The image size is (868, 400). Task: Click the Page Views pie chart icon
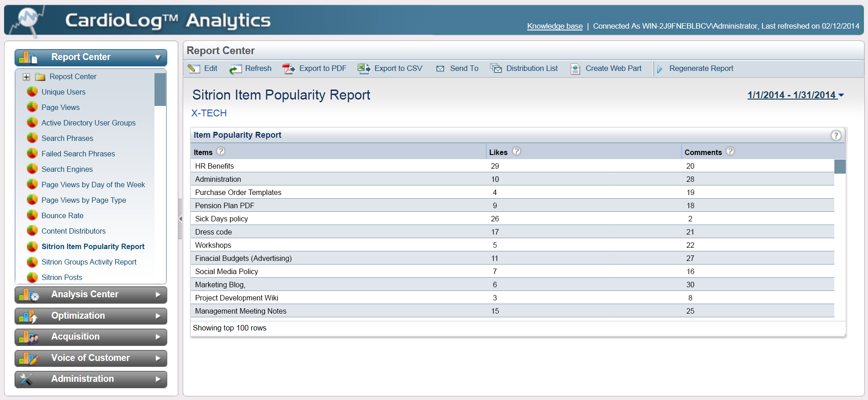[x=32, y=107]
